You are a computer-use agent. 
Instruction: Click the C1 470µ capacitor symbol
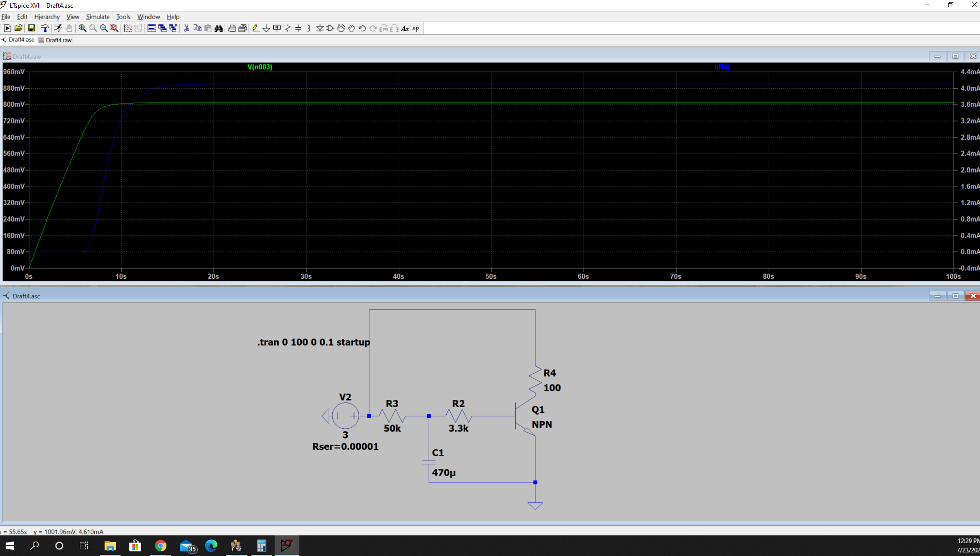[429, 462]
